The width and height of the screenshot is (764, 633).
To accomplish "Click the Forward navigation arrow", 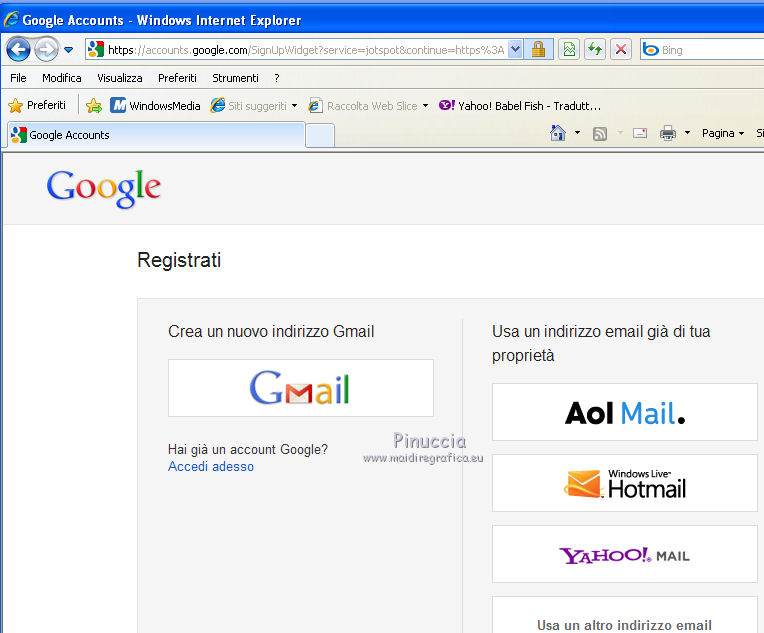I will tap(47, 49).
